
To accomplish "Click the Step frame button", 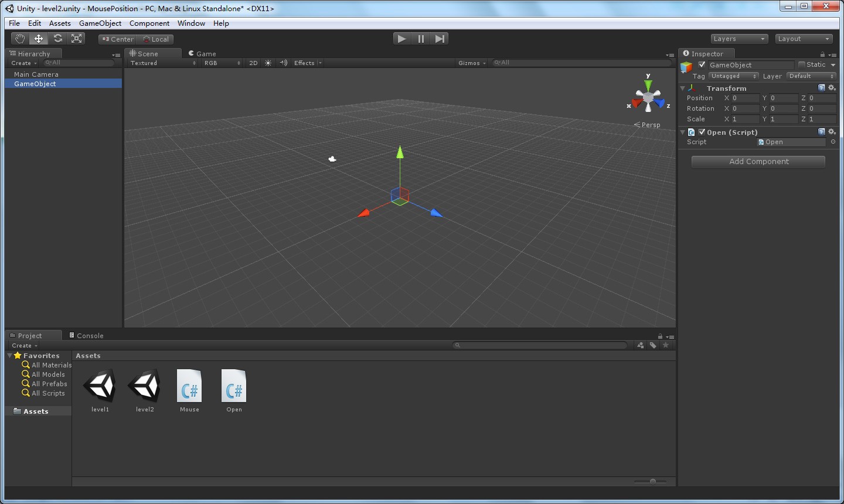I will pyautogui.click(x=440, y=38).
